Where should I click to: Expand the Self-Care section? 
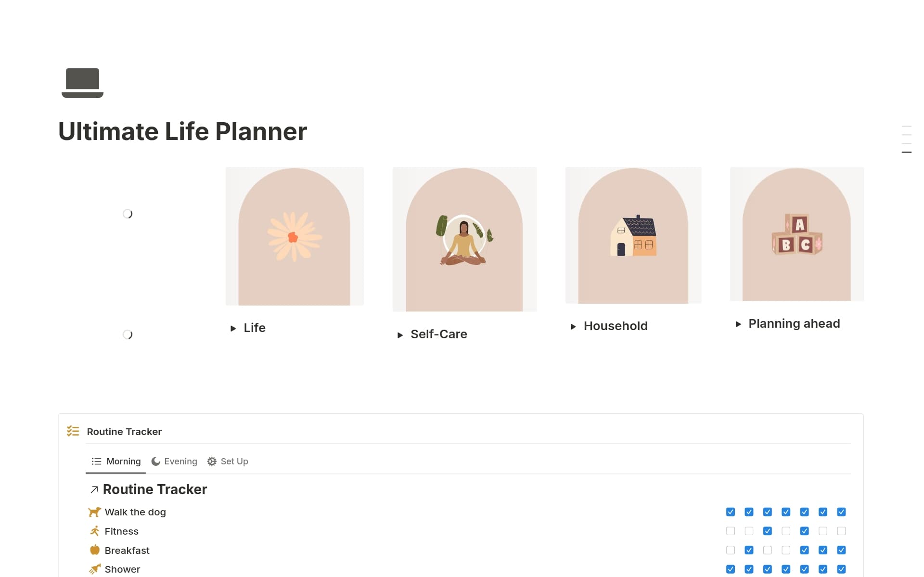[400, 334]
